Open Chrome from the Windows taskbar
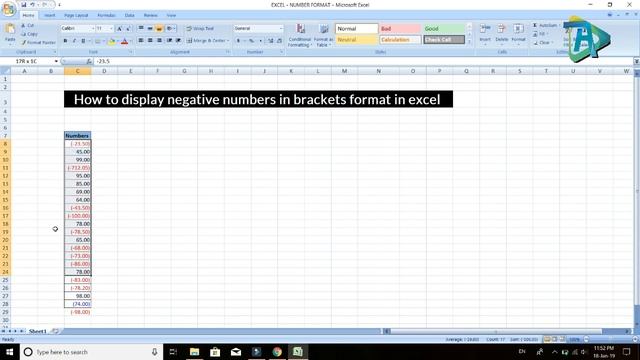640x360 pixels. (x=277, y=352)
